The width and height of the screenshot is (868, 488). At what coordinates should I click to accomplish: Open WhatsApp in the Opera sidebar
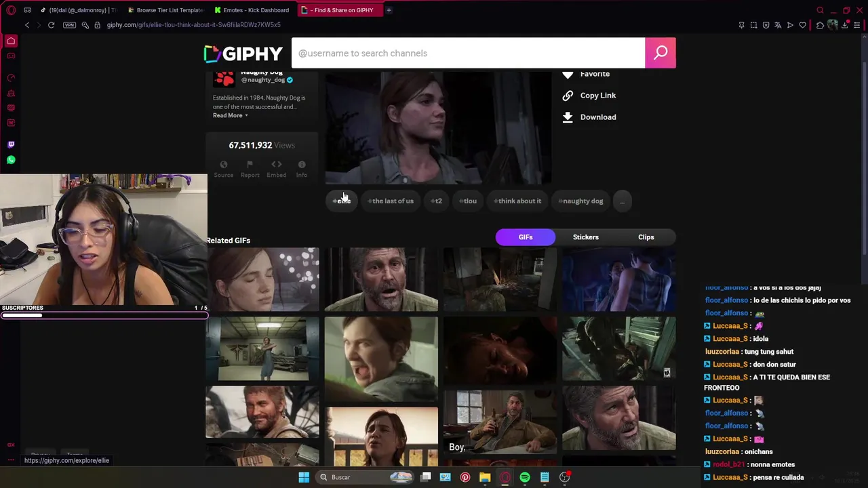coord(11,160)
